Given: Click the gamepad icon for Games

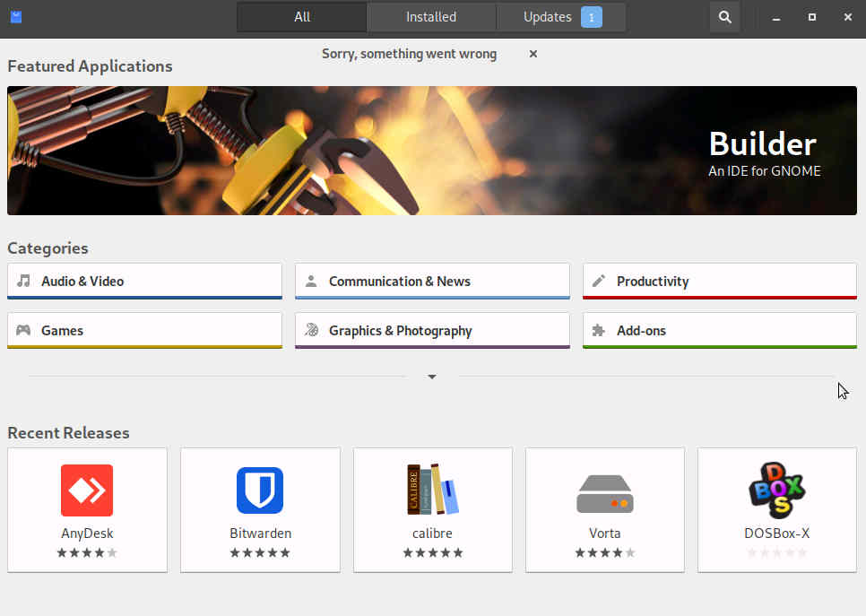Looking at the screenshot, I should coord(23,330).
